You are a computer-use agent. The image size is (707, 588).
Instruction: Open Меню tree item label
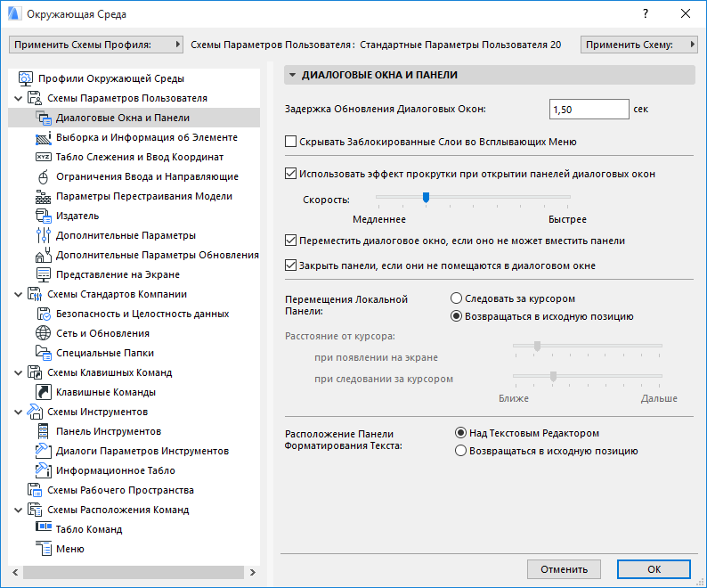tap(70, 549)
